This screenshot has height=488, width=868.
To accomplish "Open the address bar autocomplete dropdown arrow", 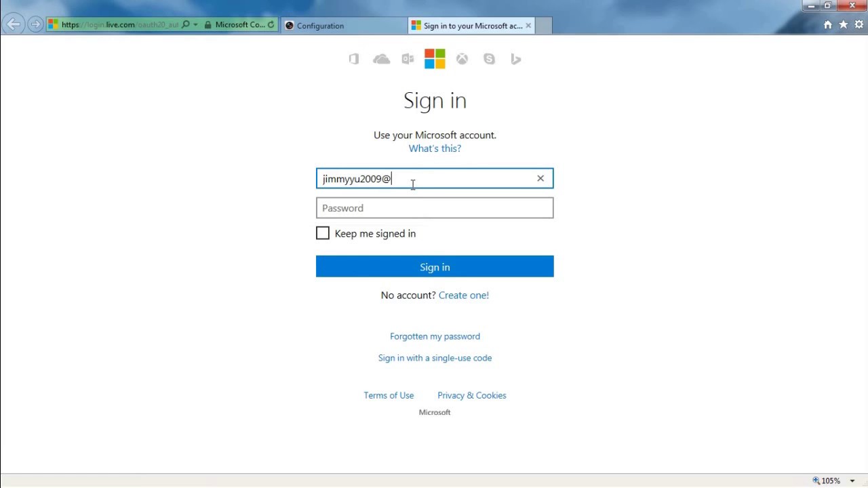I will [x=196, y=24].
